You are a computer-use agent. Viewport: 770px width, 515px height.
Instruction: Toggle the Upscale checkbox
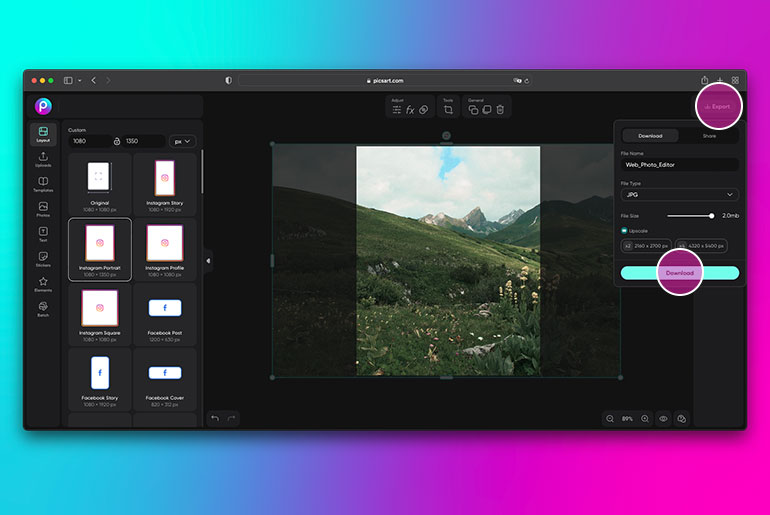click(624, 230)
